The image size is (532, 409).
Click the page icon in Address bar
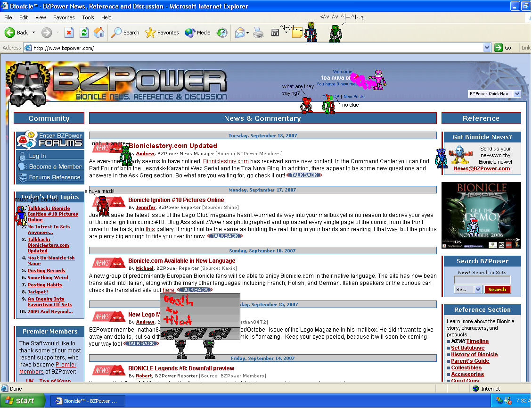pos(28,48)
